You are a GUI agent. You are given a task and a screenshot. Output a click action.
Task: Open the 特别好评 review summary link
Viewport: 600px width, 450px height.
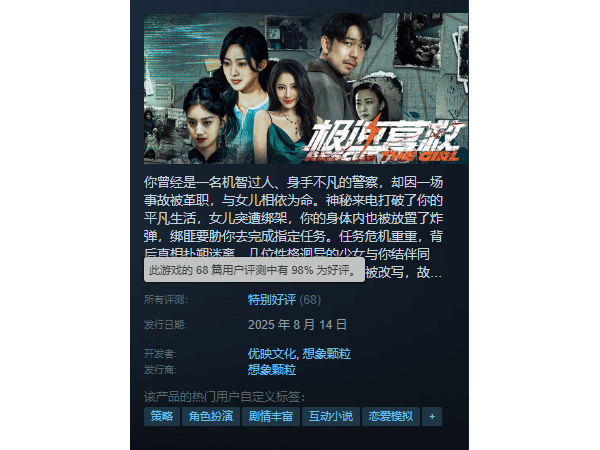point(272,300)
